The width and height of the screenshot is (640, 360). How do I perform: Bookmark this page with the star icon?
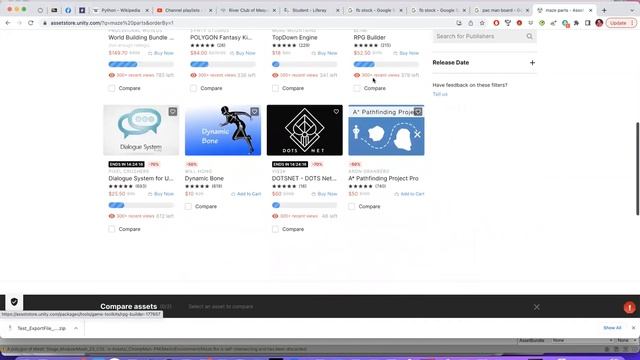482,23
